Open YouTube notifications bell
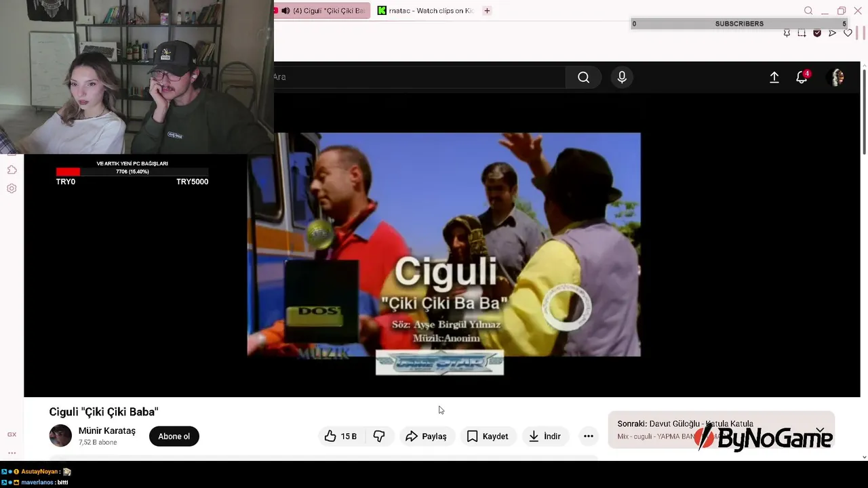This screenshot has width=868, height=488. tap(802, 77)
